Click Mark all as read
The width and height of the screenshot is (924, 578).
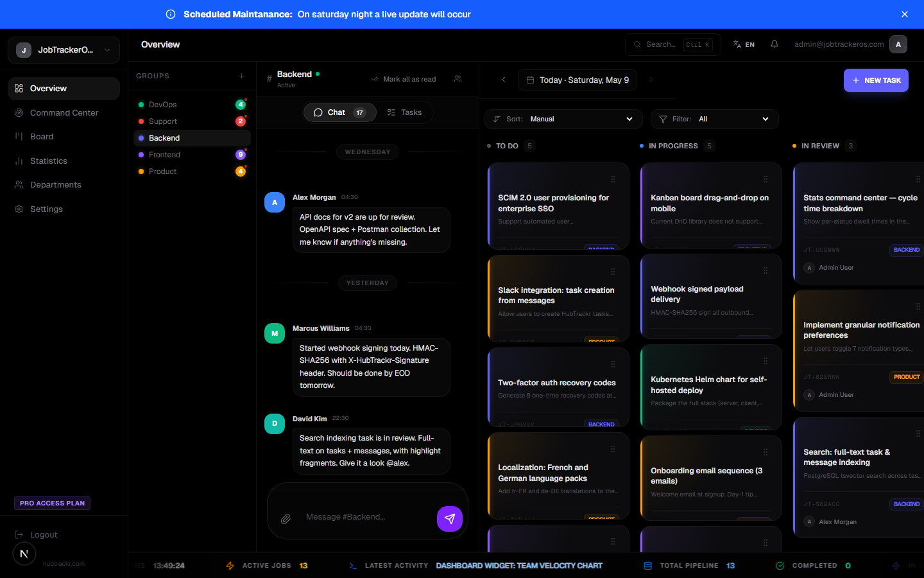[404, 79]
